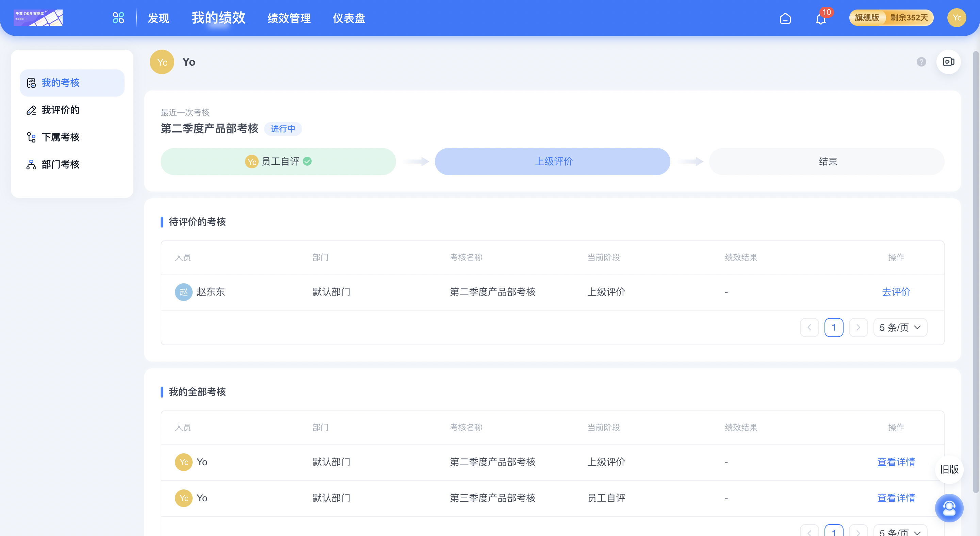Open 下属考核 in the sidebar
The width and height of the screenshot is (980, 536).
click(x=72, y=137)
